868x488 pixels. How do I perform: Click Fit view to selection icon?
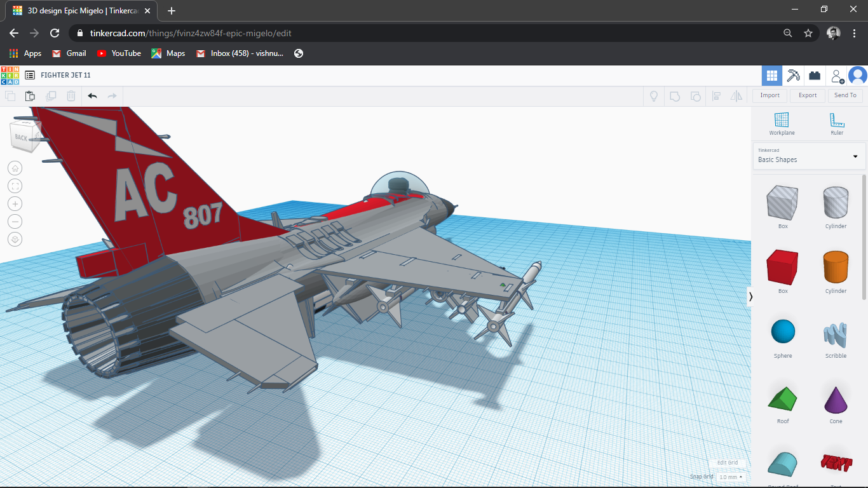(15, 186)
